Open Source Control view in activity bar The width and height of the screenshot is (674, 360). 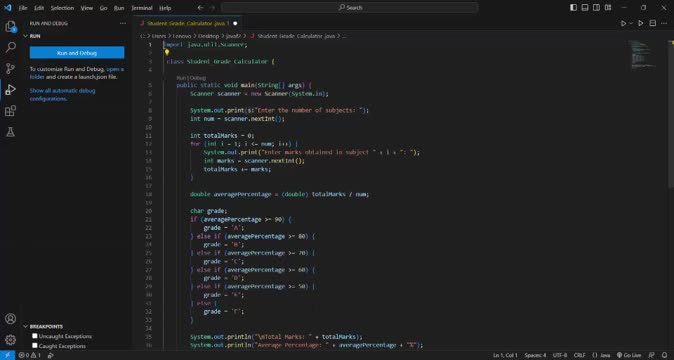[x=10, y=68]
